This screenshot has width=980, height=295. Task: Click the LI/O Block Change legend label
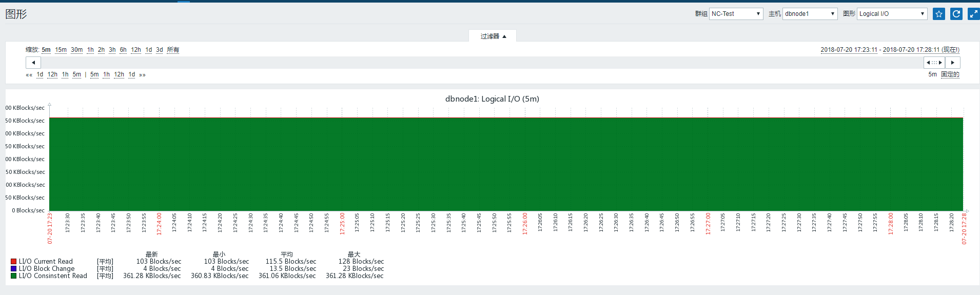47,269
